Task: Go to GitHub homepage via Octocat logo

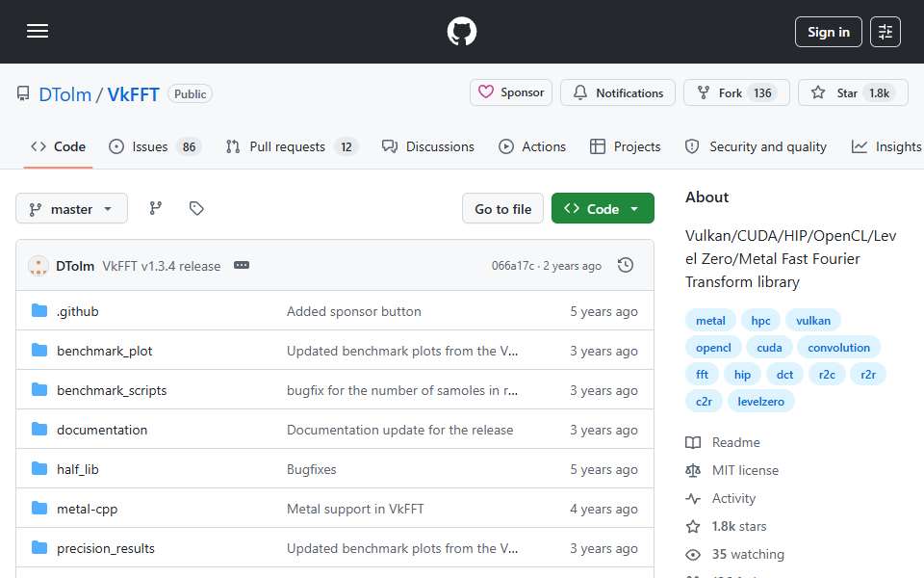Action: point(461,31)
